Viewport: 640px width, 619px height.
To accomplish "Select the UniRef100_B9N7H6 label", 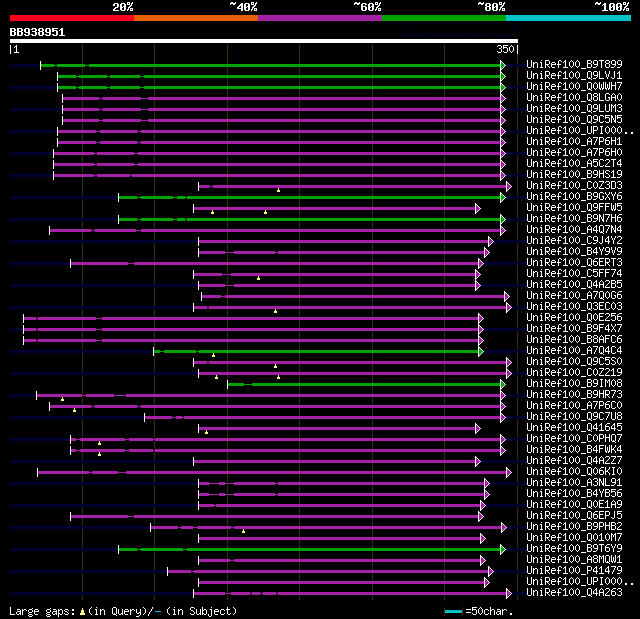I will 574,219.
